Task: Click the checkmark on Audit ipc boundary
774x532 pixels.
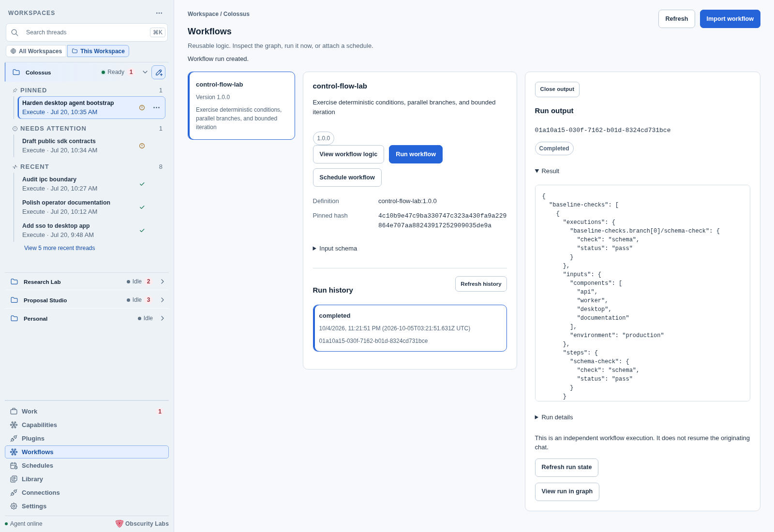Action: click(142, 184)
